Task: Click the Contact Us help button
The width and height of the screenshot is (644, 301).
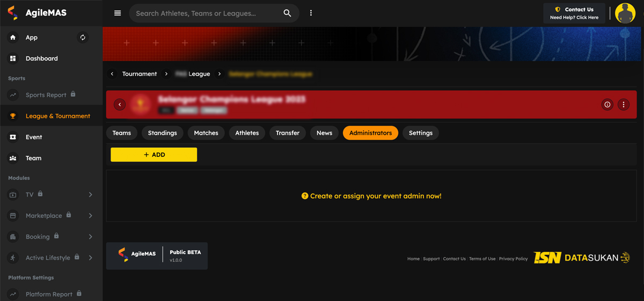Action: click(574, 13)
